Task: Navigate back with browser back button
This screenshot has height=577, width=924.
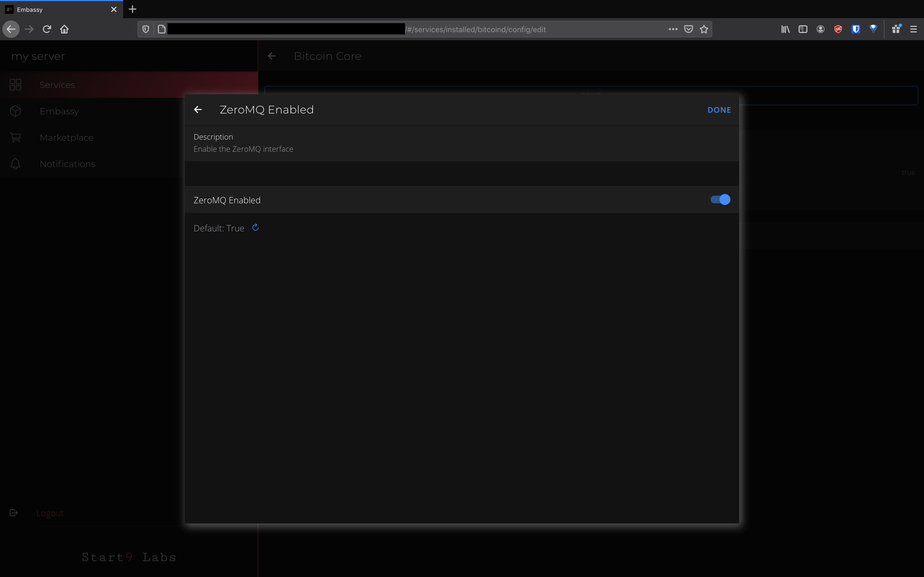Action: coord(11,29)
